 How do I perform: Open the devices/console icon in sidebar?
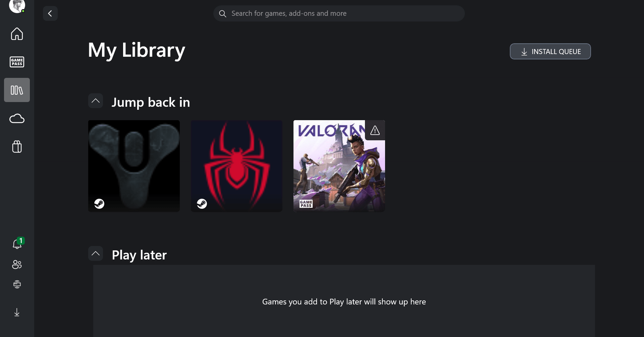click(x=17, y=284)
